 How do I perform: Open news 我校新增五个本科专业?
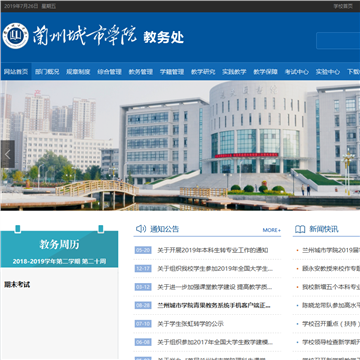(x=331, y=287)
